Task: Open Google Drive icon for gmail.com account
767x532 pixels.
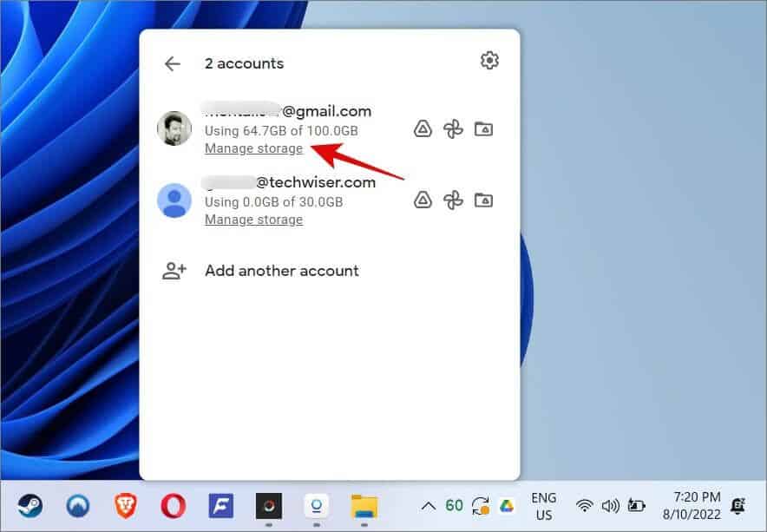Action: (423, 129)
